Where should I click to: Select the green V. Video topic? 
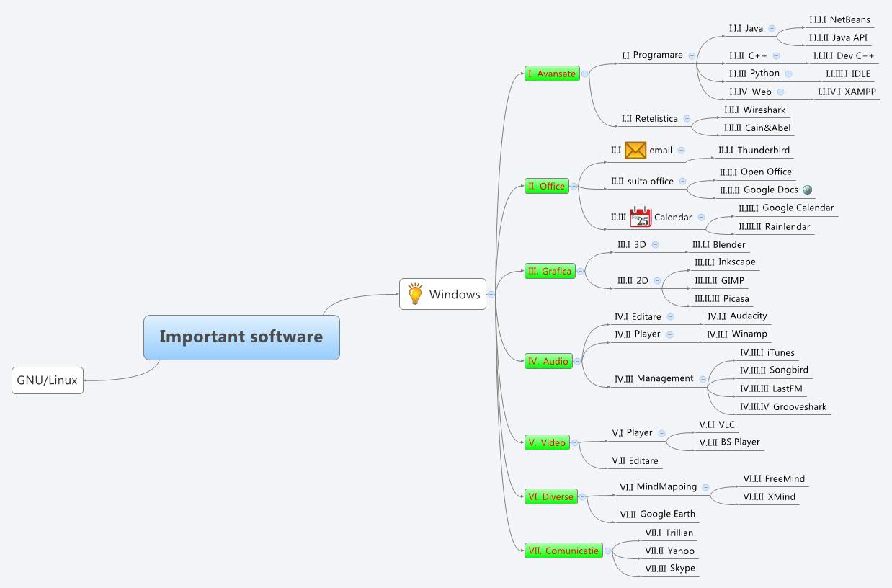click(547, 442)
